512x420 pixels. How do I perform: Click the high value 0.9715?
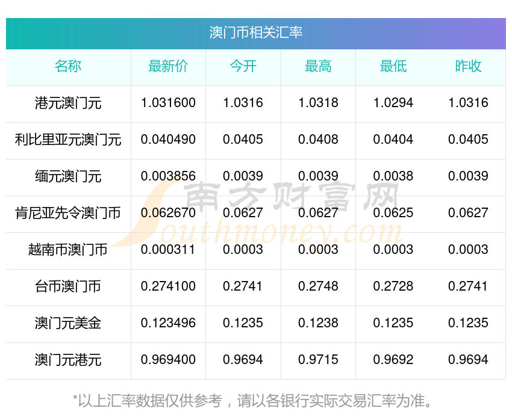318,360
